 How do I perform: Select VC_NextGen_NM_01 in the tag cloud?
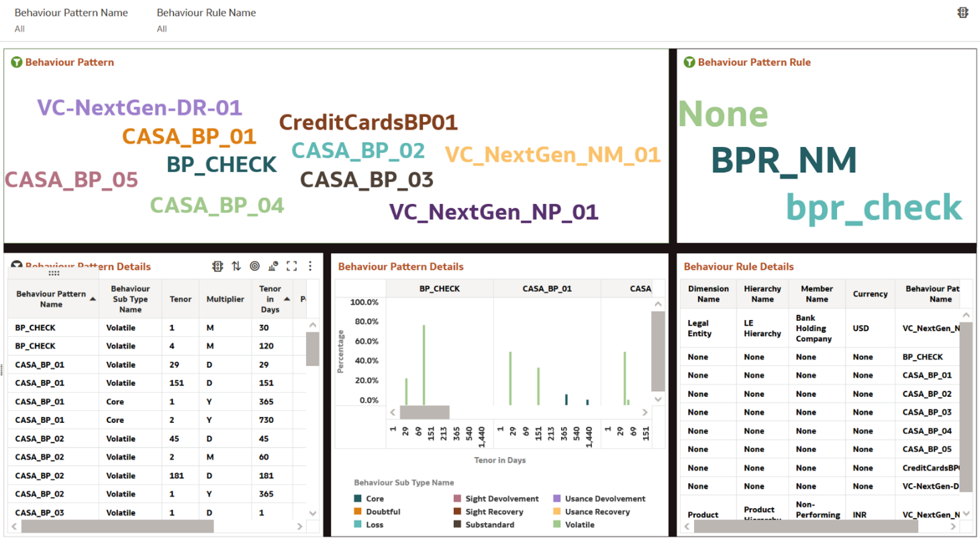click(553, 155)
